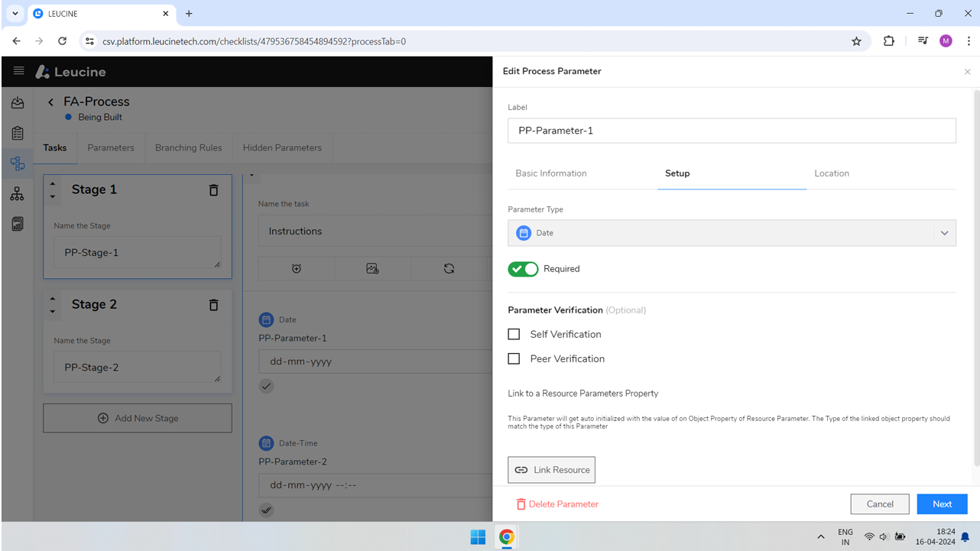Viewport: 980px width, 551px height.
Task: Click the PP-Parameter-1 Label input field
Action: click(x=732, y=130)
